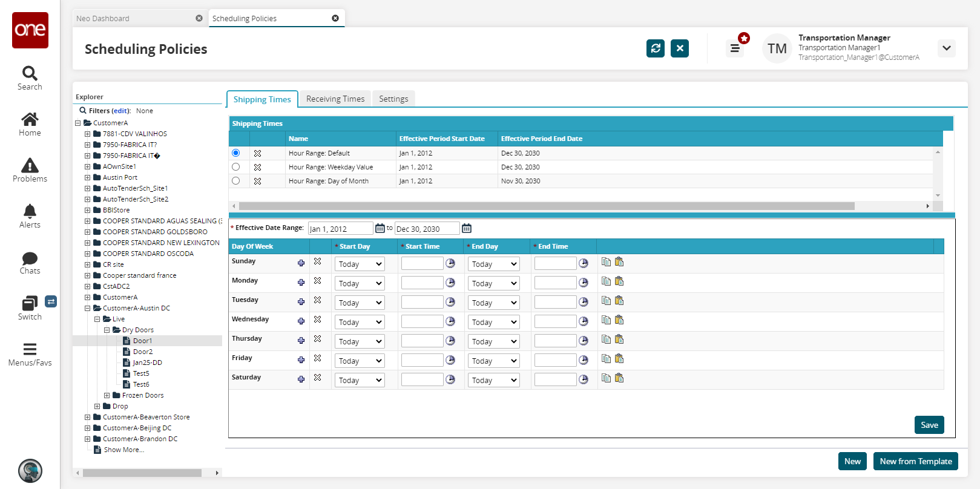
Task: Click the copy icon in the Monday row
Action: coord(606,281)
